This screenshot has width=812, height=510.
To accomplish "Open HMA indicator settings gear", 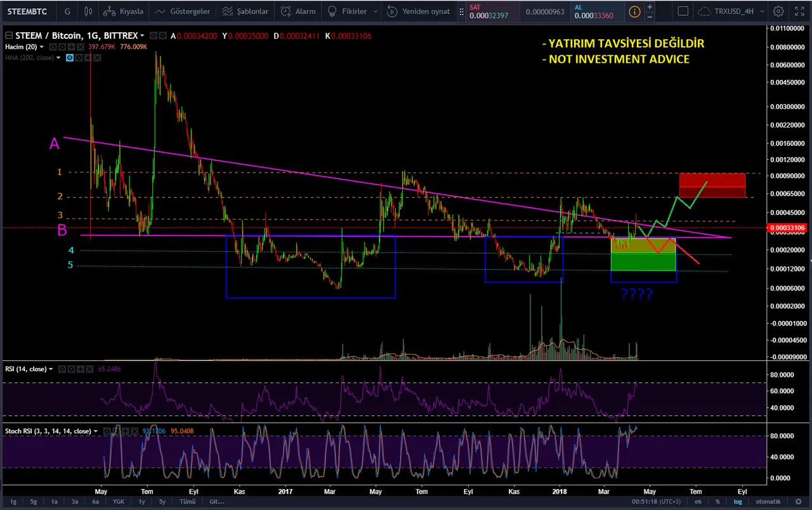I will [79, 58].
